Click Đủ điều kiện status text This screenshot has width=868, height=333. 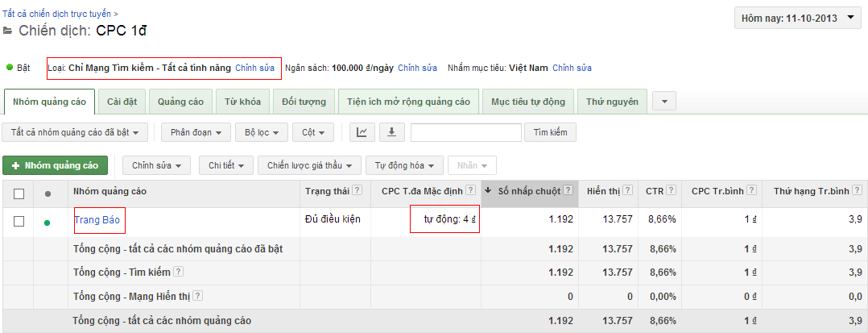click(333, 219)
